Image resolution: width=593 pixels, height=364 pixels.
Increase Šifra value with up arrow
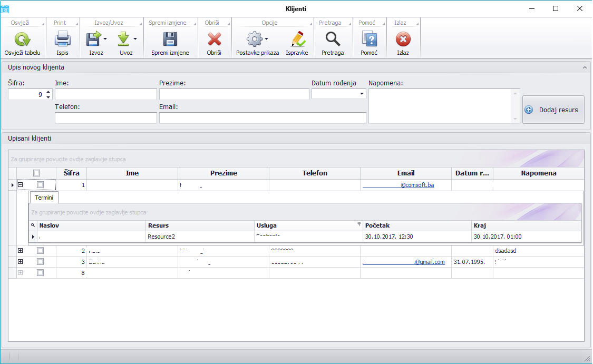tap(48, 92)
